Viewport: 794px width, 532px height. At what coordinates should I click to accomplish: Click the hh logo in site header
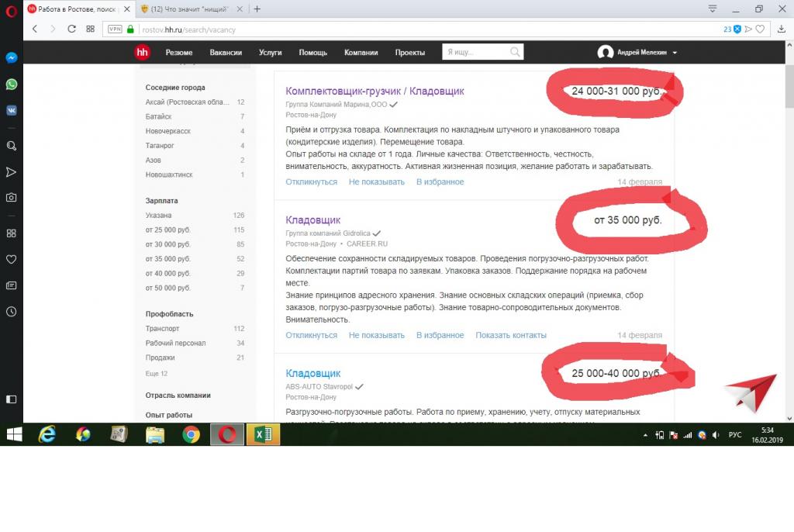pos(143,53)
